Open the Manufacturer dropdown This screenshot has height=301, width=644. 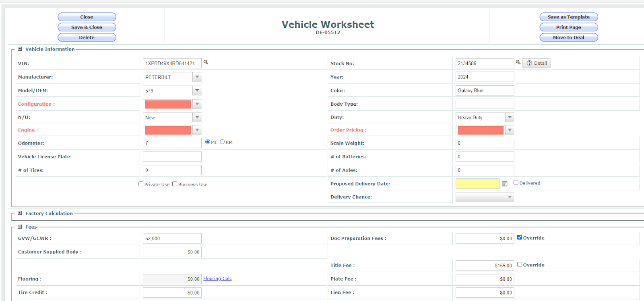click(197, 77)
